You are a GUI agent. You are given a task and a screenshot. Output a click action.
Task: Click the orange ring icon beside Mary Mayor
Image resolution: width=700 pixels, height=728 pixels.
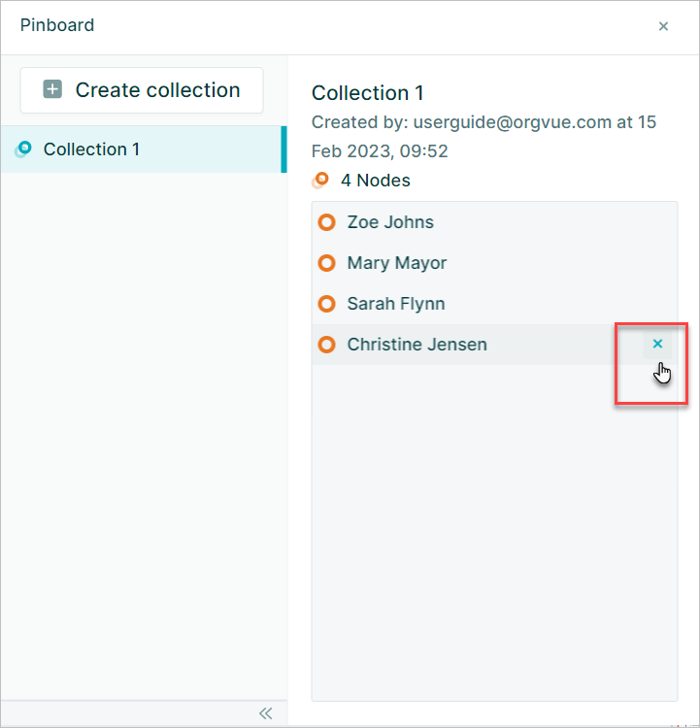tap(326, 263)
